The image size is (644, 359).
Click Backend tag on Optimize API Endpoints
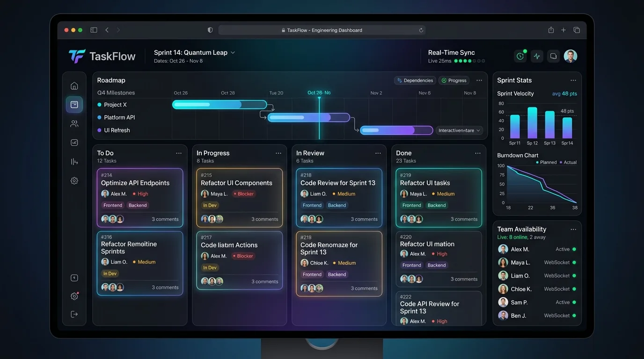138,205
